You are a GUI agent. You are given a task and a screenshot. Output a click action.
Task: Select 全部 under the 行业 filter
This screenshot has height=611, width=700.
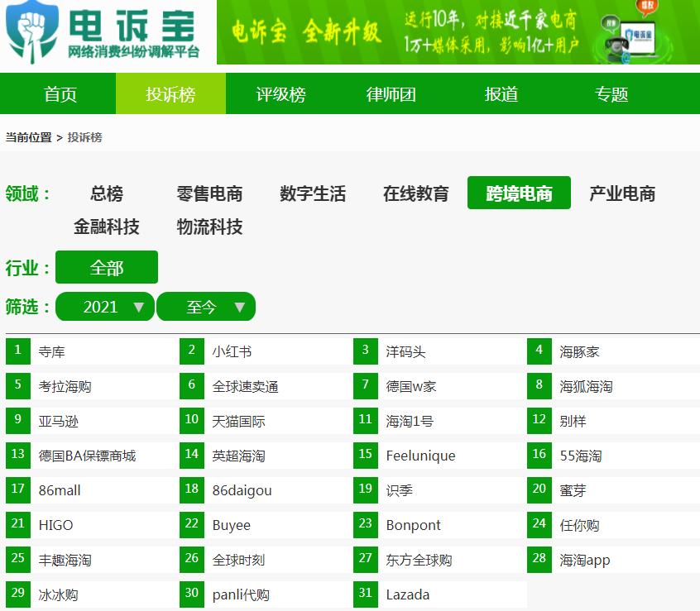coord(106,267)
